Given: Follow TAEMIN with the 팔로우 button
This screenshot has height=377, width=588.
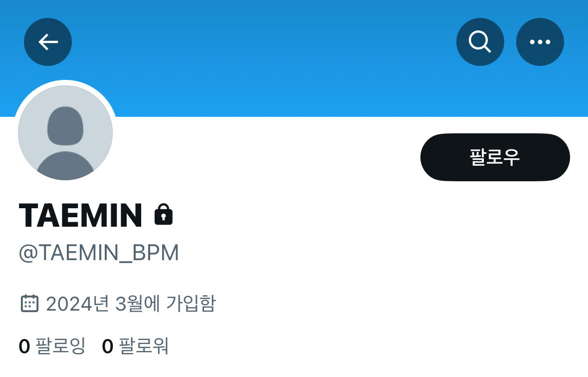Looking at the screenshot, I should [x=495, y=157].
